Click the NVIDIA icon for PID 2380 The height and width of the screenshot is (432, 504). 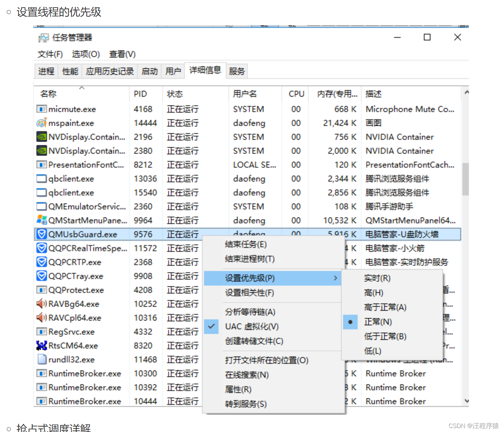[x=41, y=151]
